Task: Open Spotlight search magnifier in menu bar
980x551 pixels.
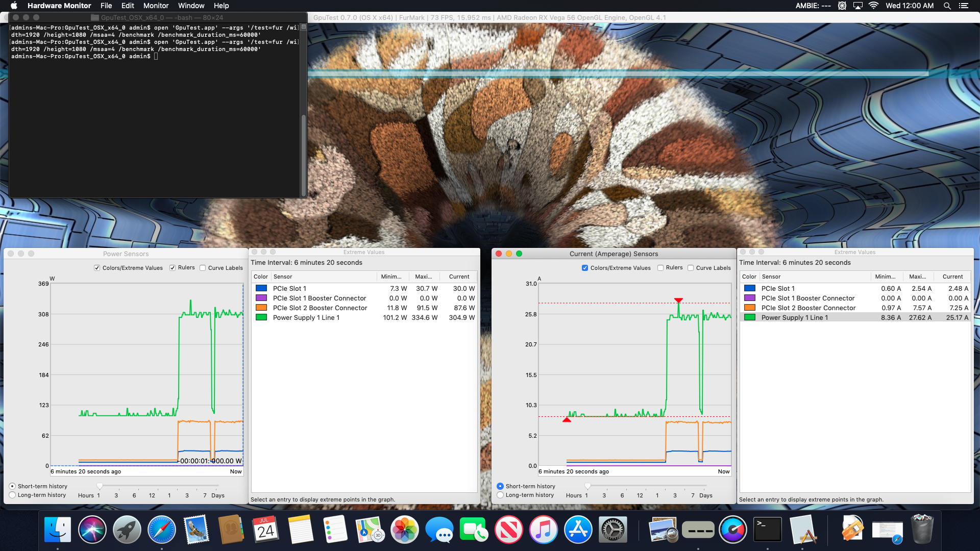Action: click(947, 6)
